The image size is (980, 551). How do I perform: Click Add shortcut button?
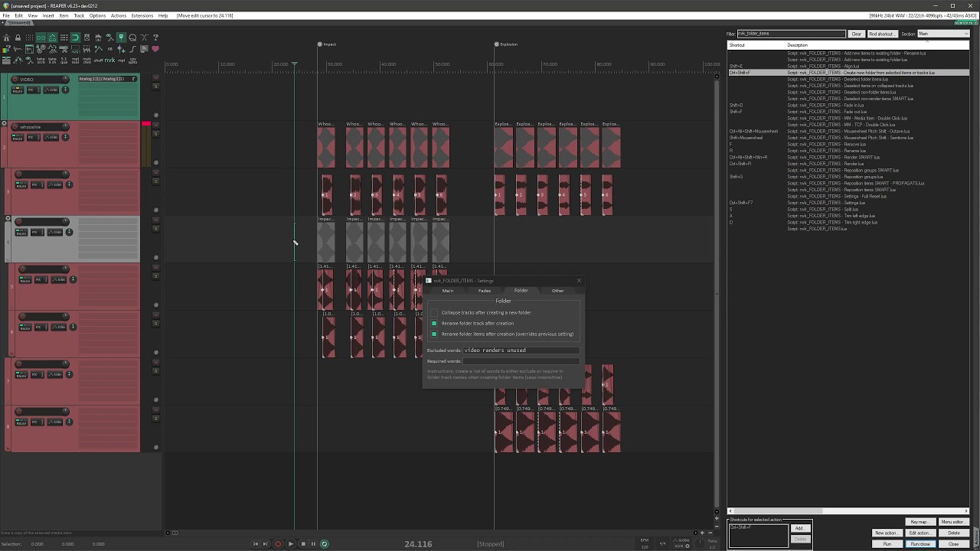[x=800, y=528]
